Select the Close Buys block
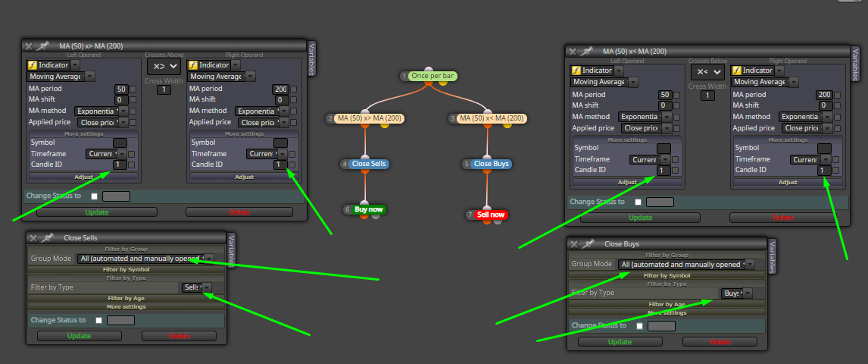Image resolution: width=868 pixels, height=364 pixels. pos(491,164)
